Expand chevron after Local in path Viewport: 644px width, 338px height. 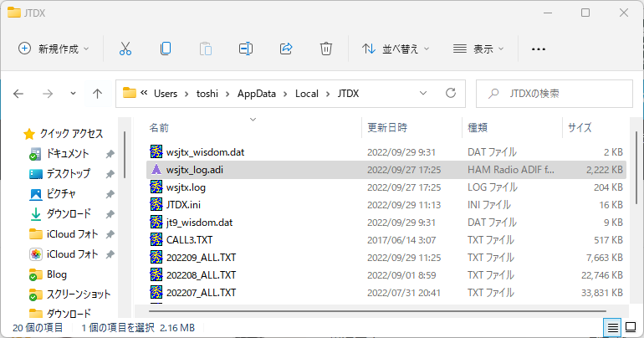(x=328, y=94)
